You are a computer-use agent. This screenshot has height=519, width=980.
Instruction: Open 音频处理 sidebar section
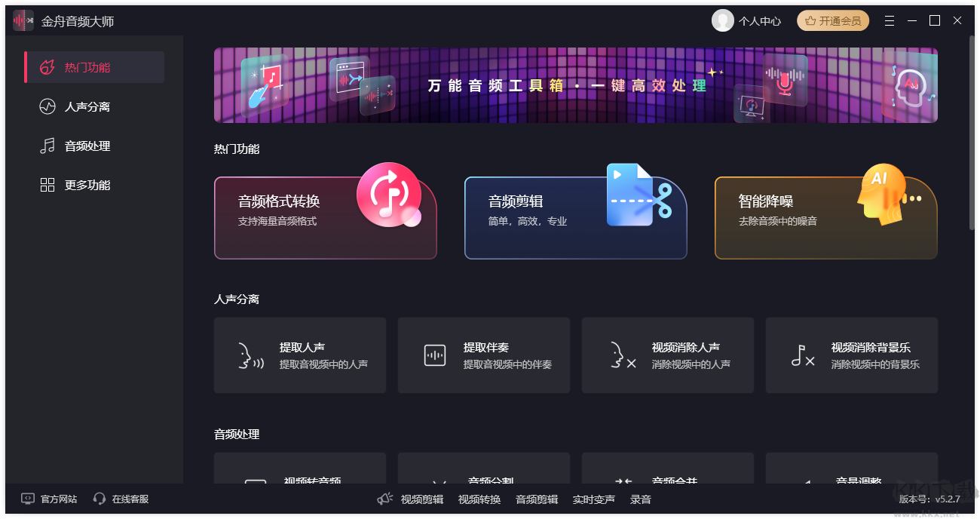point(87,146)
